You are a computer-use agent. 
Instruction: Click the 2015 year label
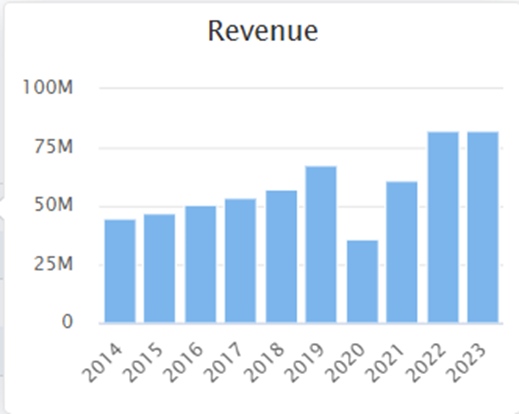(x=142, y=362)
